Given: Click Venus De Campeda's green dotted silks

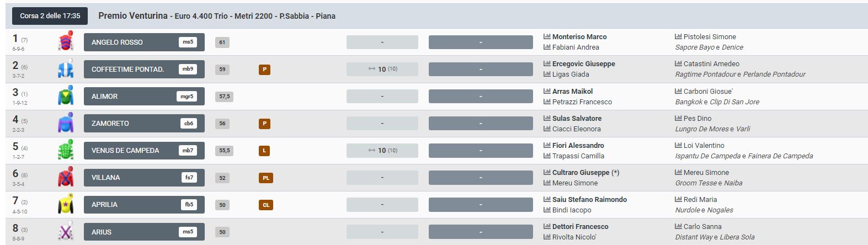Looking at the screenshot, I should pos(66,150).
